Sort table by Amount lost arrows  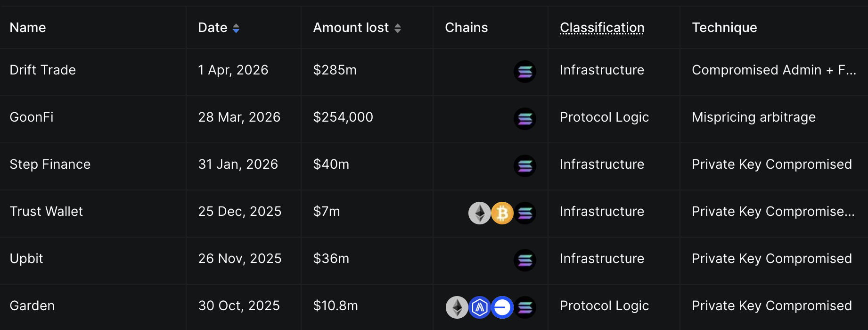tap(398, 28)
